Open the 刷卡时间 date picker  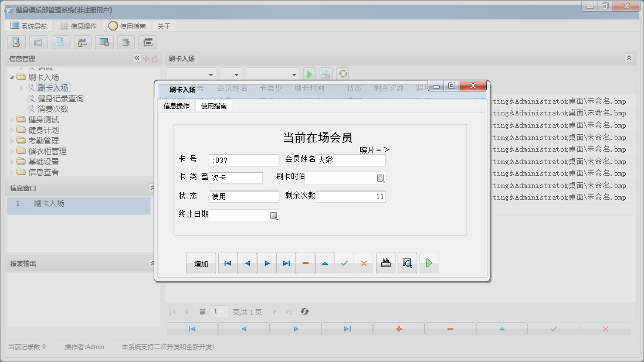[x=380, y=178]
